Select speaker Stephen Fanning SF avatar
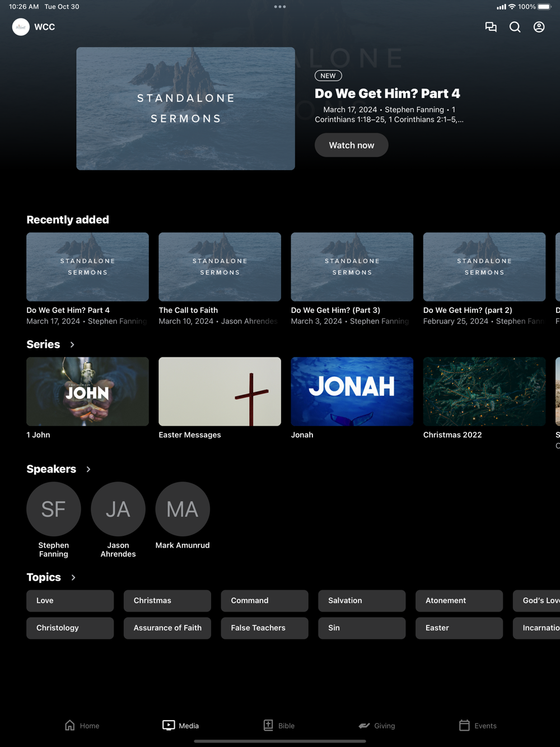 pos(54,509)
